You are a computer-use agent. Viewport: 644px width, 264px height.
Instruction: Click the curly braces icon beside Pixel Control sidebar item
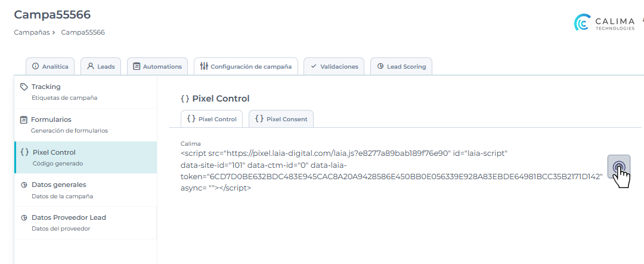(x=24, y=152)
